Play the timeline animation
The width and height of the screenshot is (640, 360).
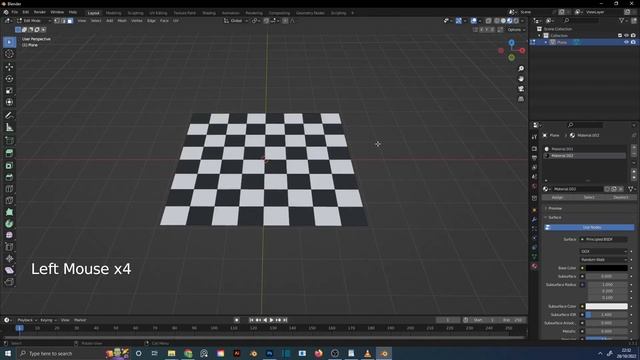point(271,320)
